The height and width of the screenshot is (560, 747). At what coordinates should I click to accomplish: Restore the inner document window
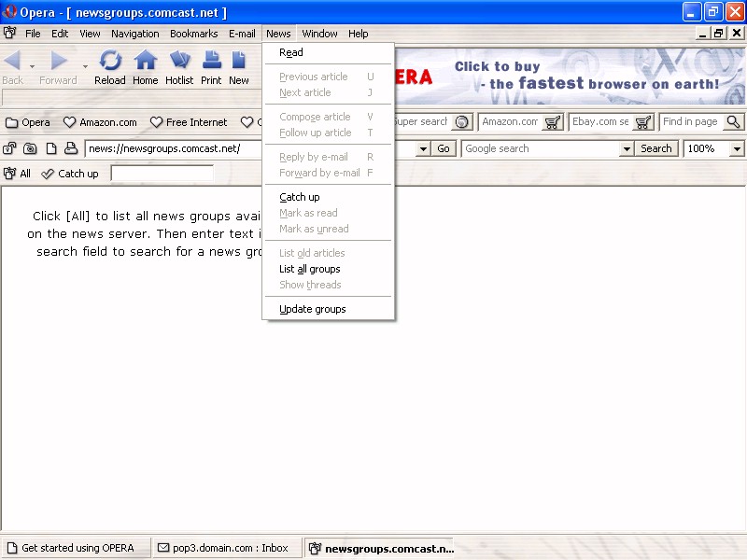[x=718, y=34]
